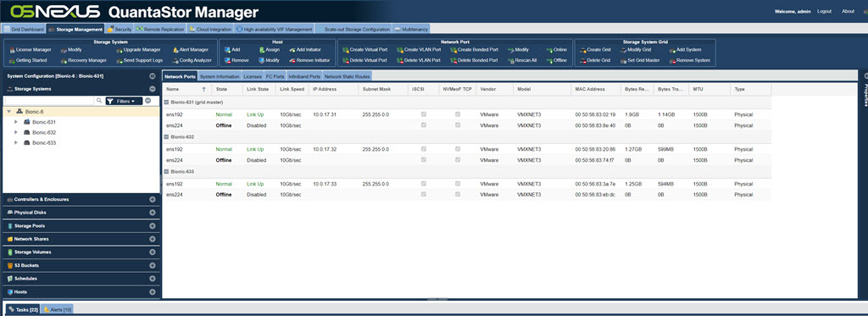The height and width of the screenshot is (316, 868).
Task: Collapse the Bionic-633 group in table
Action: click(x=167, y=172)
